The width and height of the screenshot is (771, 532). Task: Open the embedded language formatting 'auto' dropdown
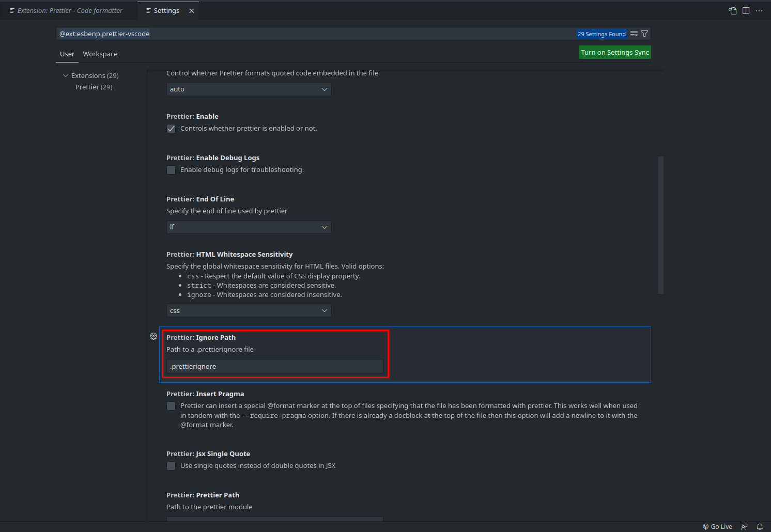[x=249, y=89]
